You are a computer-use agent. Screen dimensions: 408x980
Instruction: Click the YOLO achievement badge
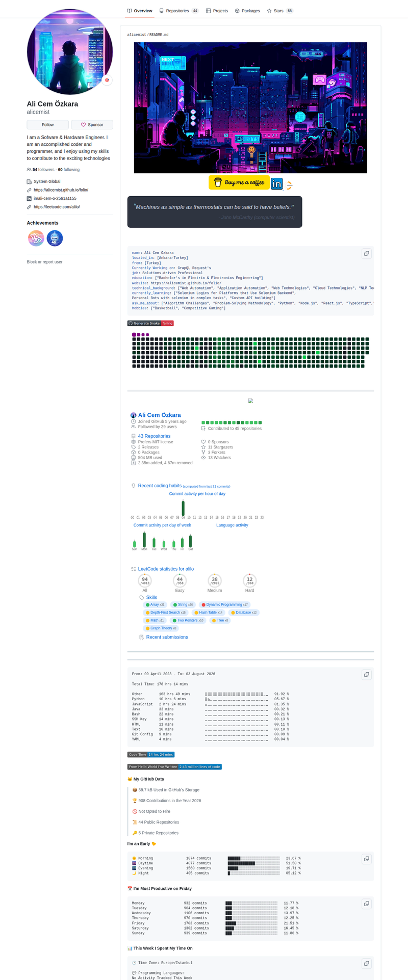(36, 238)
